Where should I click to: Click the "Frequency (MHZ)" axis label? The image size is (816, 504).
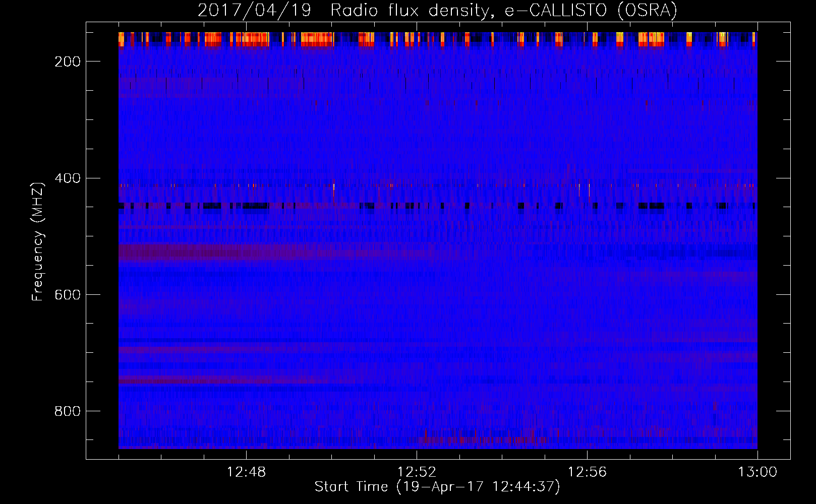coord(37,241)
